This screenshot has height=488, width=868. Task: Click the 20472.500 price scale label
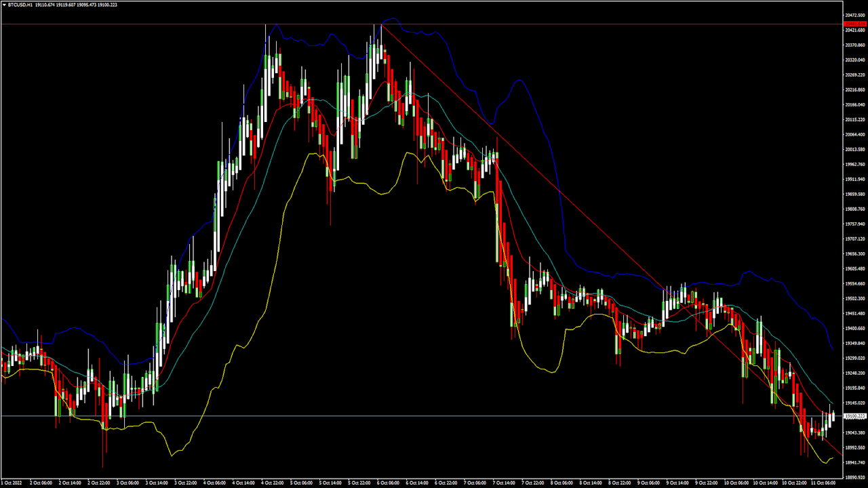coord(855,15)
